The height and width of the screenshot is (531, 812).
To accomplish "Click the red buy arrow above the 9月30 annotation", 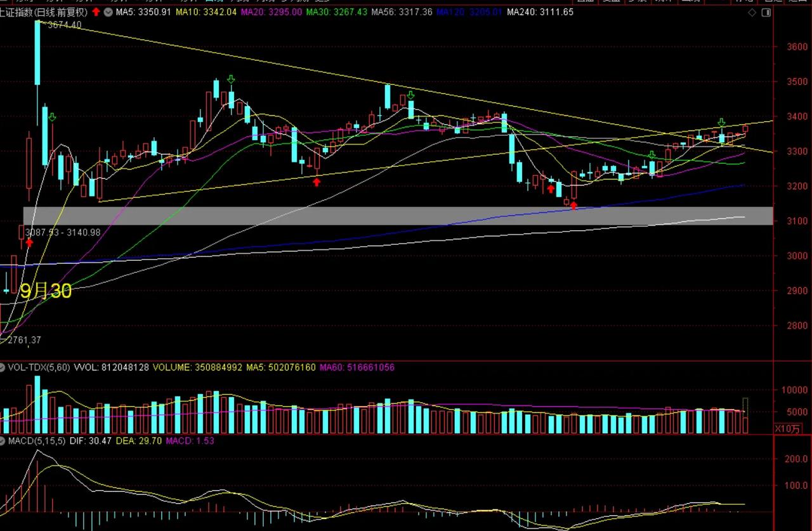I will click(29, 242).
